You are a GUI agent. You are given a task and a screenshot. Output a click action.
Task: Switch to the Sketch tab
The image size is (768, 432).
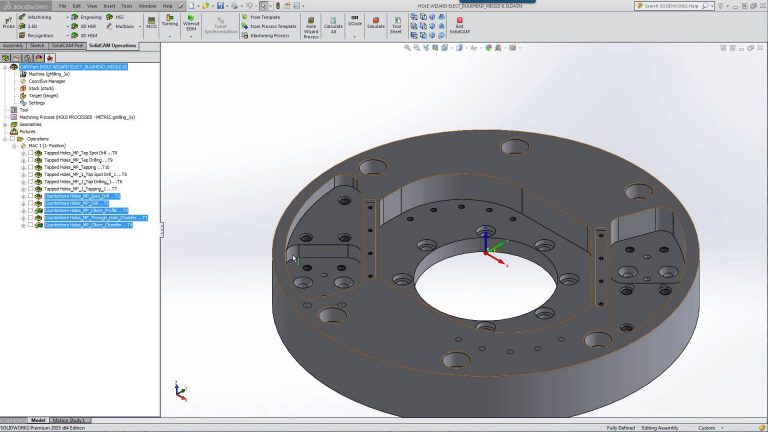click(37, 46)
